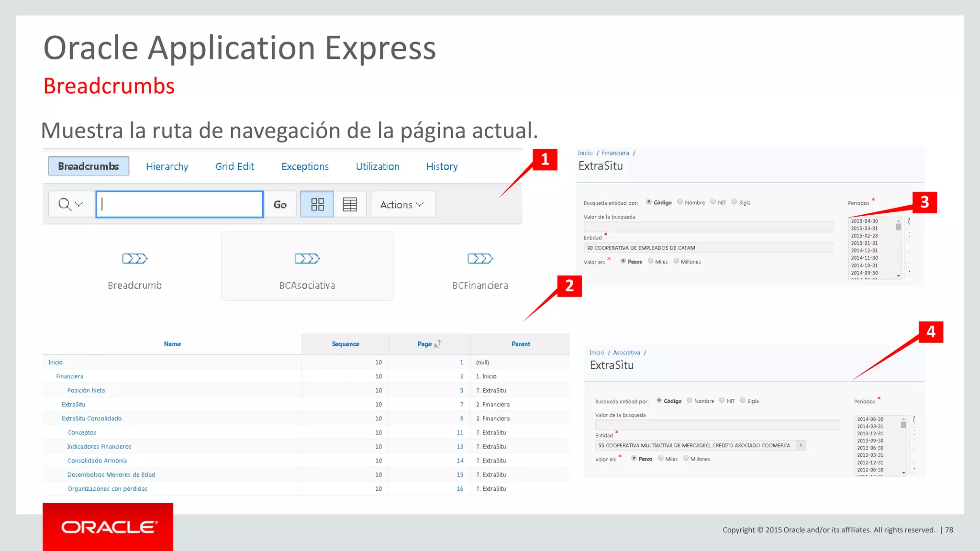Viewport: 980px width, 551px height.
Task: View the History tab
Action: 442,166
